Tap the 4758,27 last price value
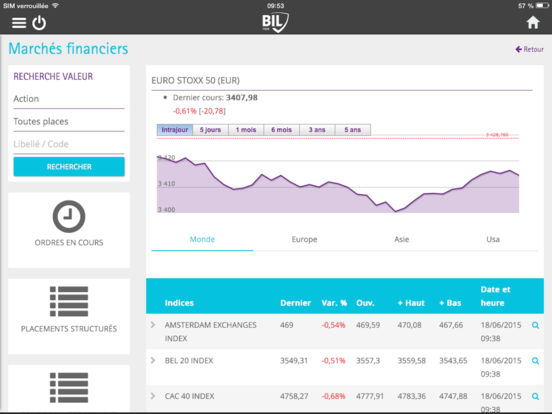The height and width of the screenshot is (414, 552). (294, 396)
